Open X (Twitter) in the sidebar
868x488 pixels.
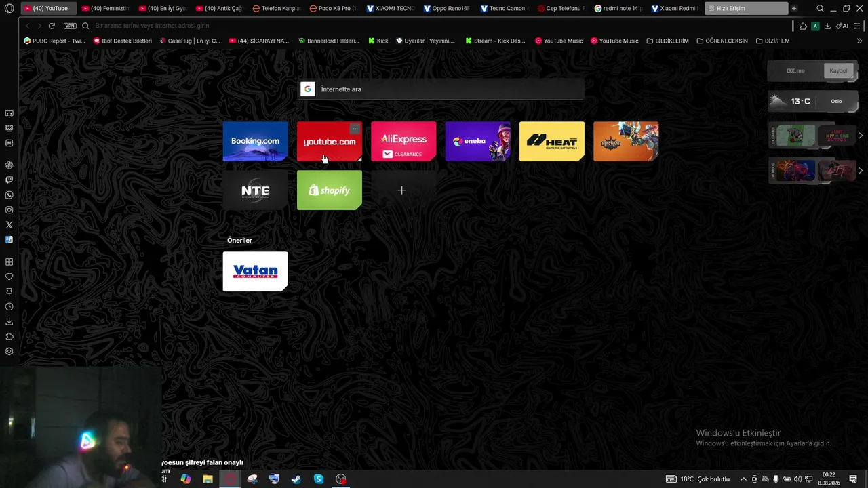(x=9, y=225)
